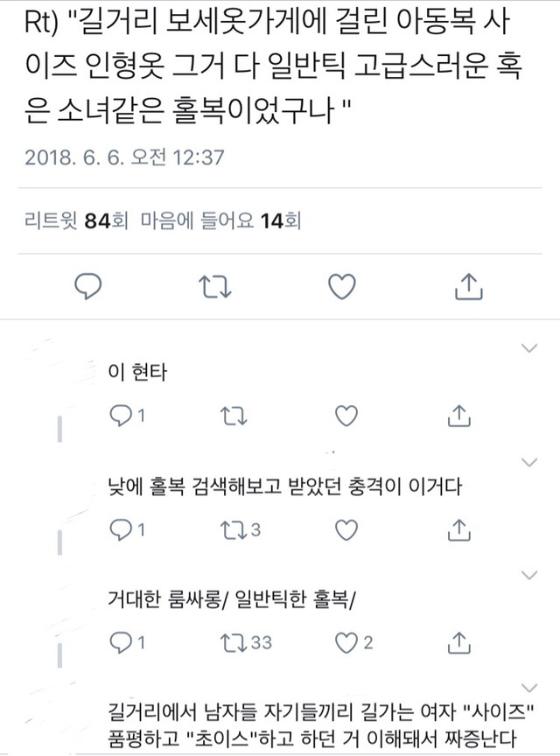
Task: Share the '이 현타' reply
Action: pos(459,417)
